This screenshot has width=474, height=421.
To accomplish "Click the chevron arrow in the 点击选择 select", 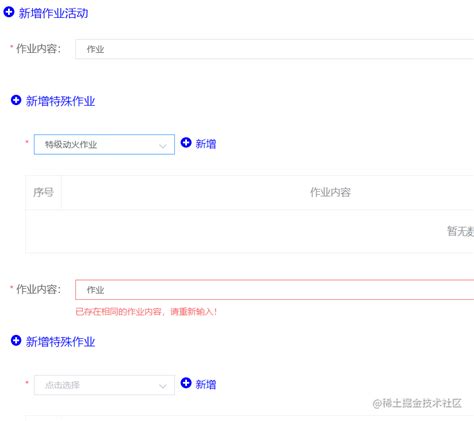I will pos(163,386).
